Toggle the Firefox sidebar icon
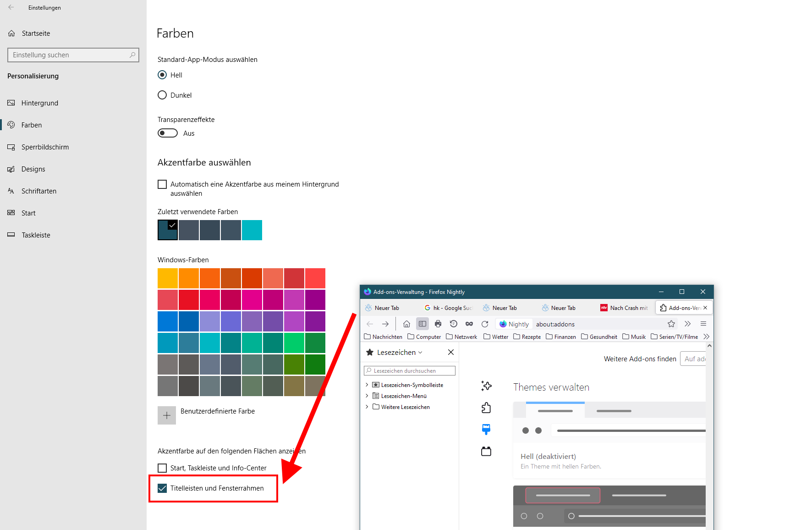Image resolution: width=812 pixels, height=530 pixels. [x=422, y=324]
